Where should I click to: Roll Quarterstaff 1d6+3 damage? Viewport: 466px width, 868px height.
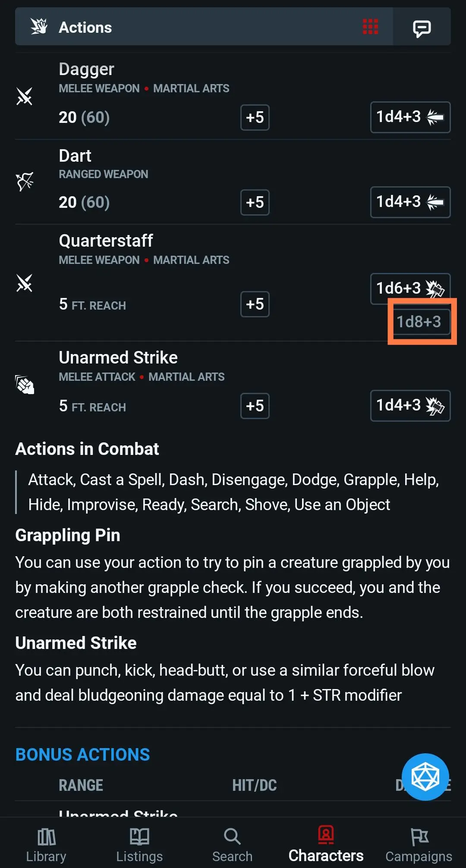tap(410, 288)
